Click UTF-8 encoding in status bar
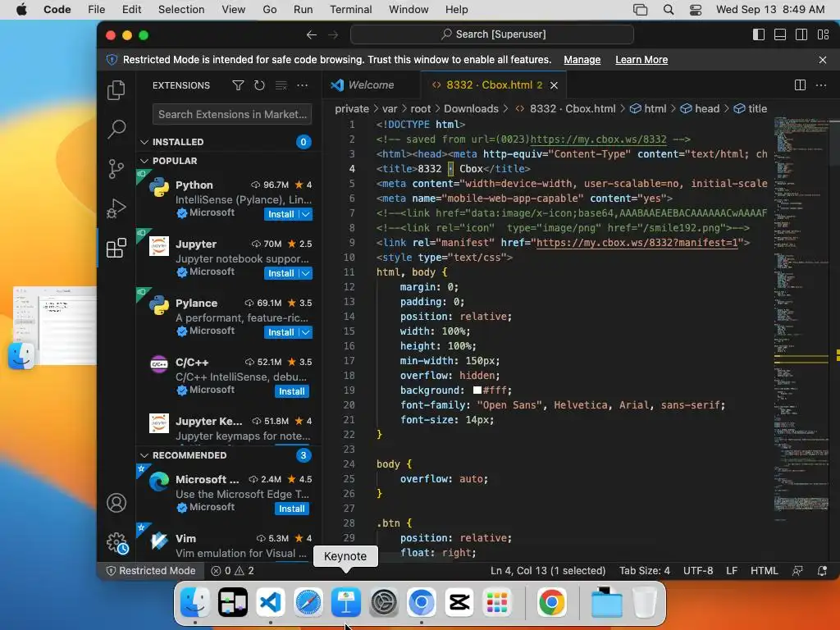This screenshot has height=630, width=840. (697, 571)
